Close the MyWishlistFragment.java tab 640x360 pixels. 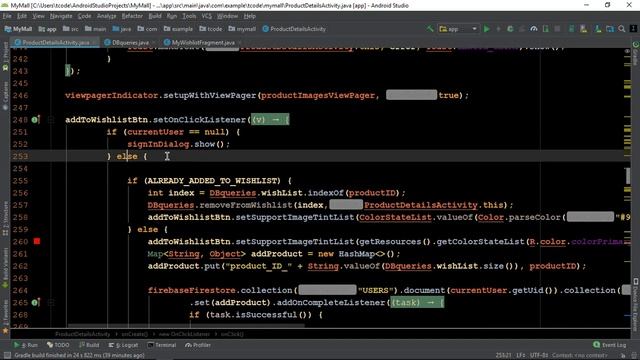(x=240, y=42)
